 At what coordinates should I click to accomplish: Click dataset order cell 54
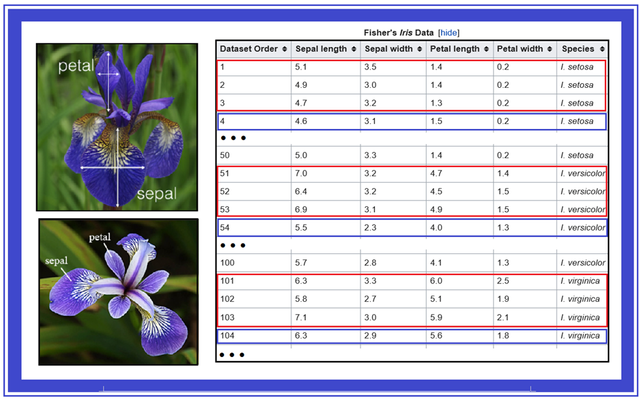click(x=225, y=228)
